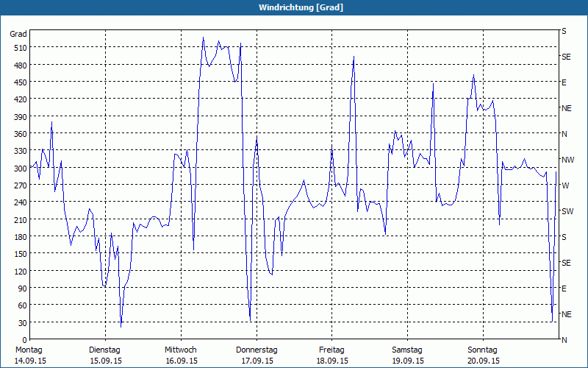Click the chart title 'Windrichtung [Grad]'
Image resolution: width=588 pixels, height=368 pixels.
click(301, 7)
